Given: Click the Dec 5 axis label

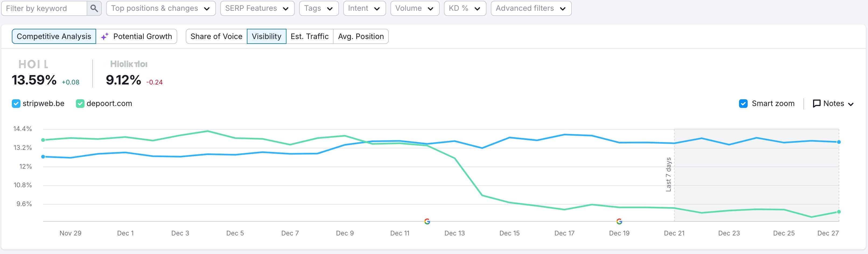Looking at the screenshot, I should (235, 233).
